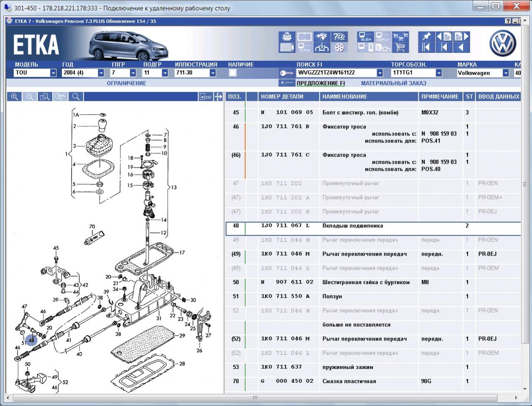
Task: Click the single shopping cart icon
Action: click(x=400, y=47)
